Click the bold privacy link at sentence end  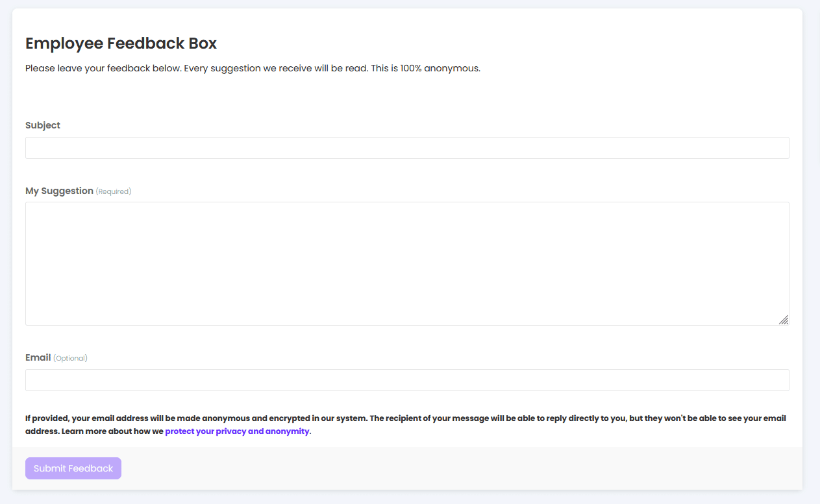(x=238, y=431)
